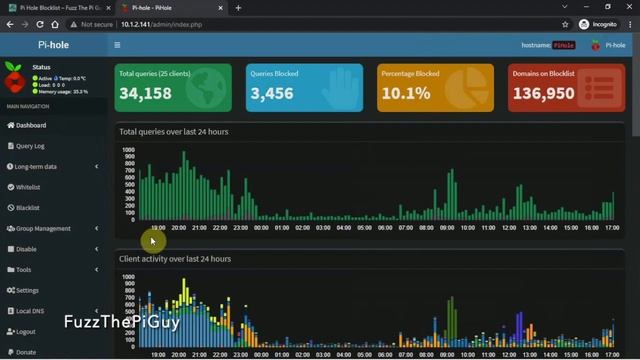Click the Percentage Blocked orange card
The width and height of the screenshot is (640, 360).
pyautogui.click(x=436, y=88)
